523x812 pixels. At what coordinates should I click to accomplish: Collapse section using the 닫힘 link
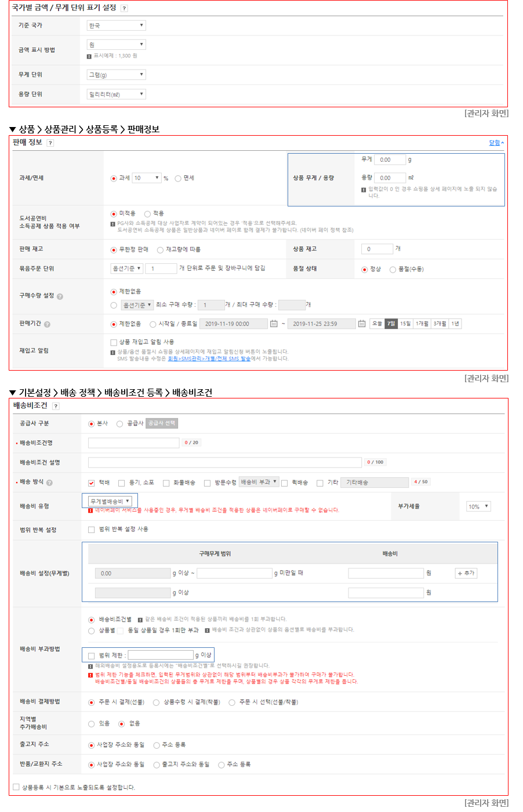tap(496, 143)
